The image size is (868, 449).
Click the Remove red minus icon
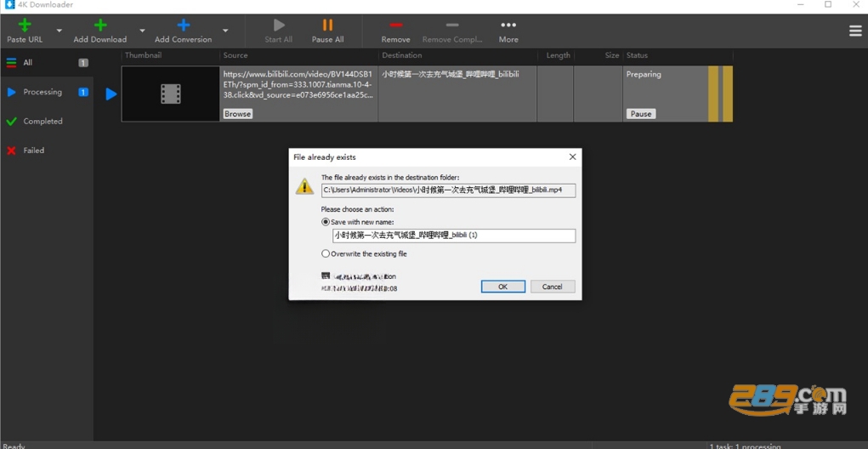point(396,25)
